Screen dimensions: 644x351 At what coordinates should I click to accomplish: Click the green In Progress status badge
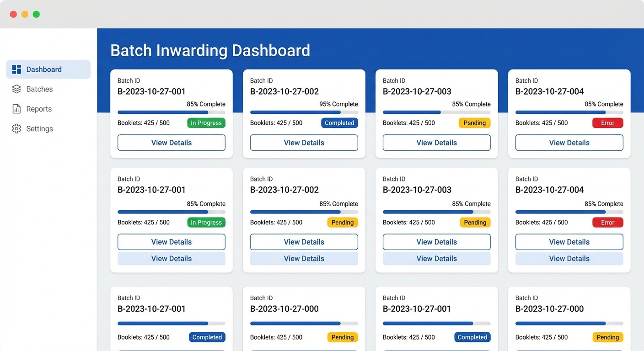click(206, 122)
